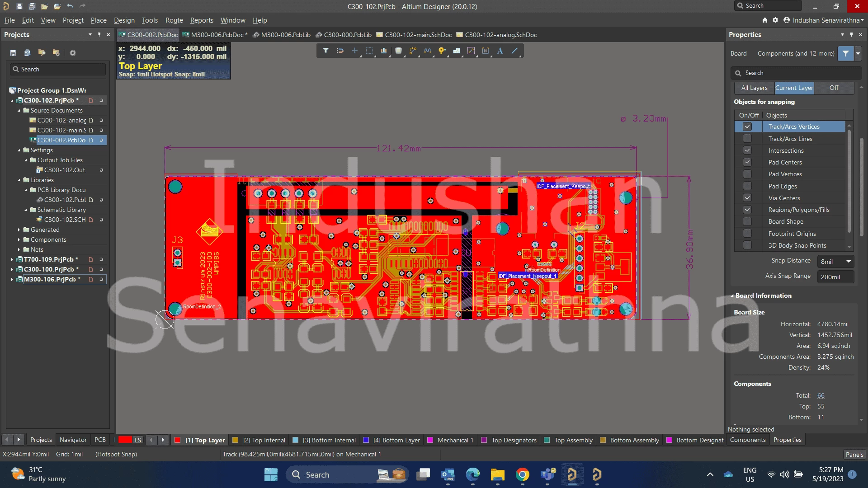Open Projects panel settings gear

pyautogui.click(x=73, y=53)
